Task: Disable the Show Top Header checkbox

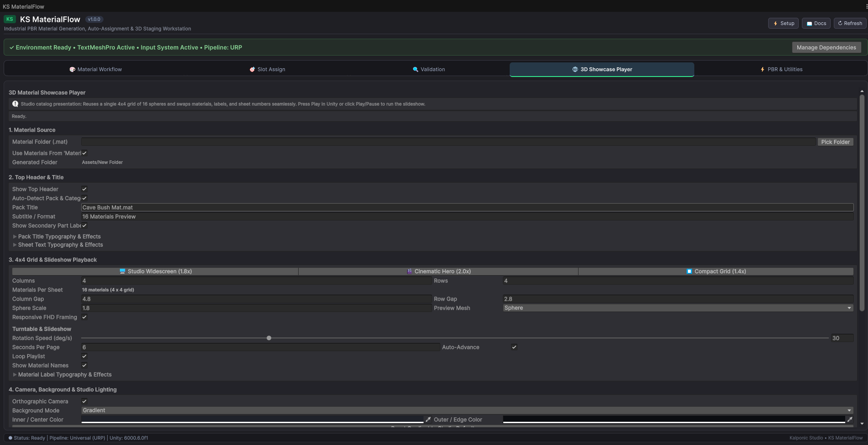Action: pyautogui.click(x=84, y=189)
